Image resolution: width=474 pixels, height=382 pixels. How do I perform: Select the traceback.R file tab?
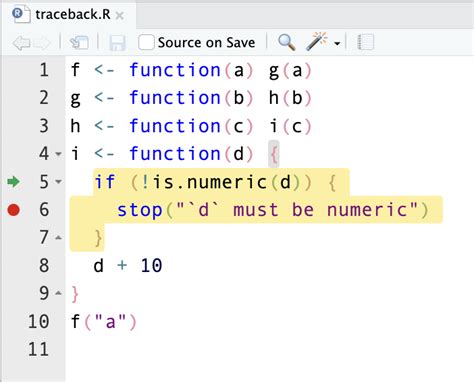point(69,15)
